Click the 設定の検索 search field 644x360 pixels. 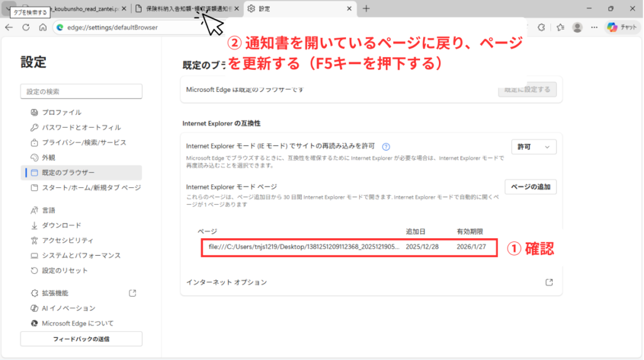(x=81, y=92)
